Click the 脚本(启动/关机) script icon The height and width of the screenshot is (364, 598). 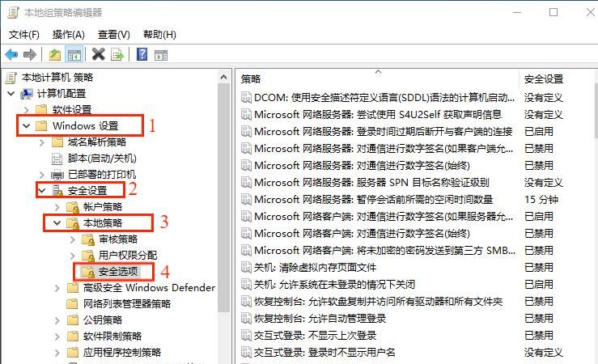(57, 159)
